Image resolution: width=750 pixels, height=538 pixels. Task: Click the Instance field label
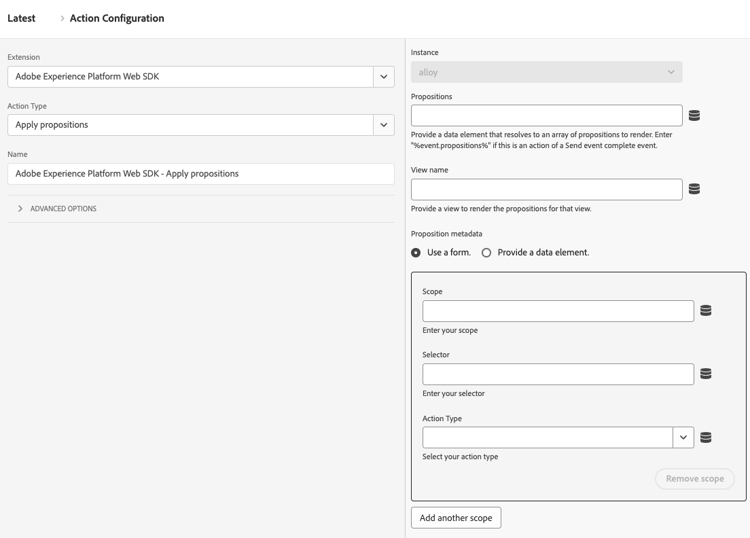coord(424,53)
